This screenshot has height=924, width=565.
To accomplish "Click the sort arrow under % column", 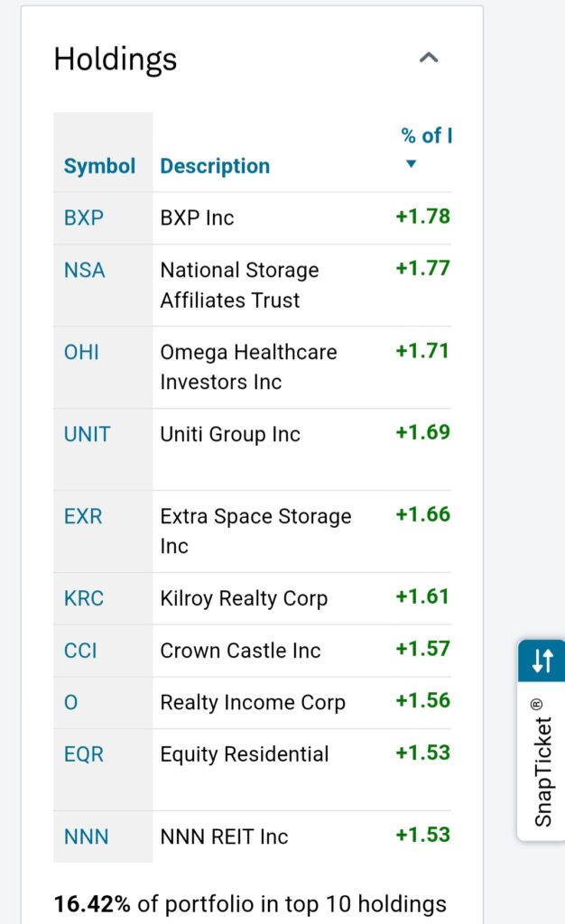I will [x=412, y=164].
